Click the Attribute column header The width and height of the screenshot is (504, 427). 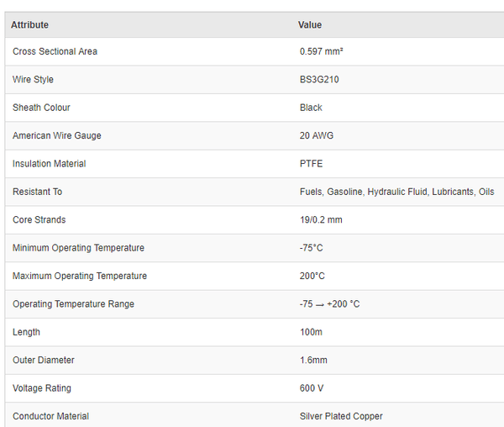point(30,25)
